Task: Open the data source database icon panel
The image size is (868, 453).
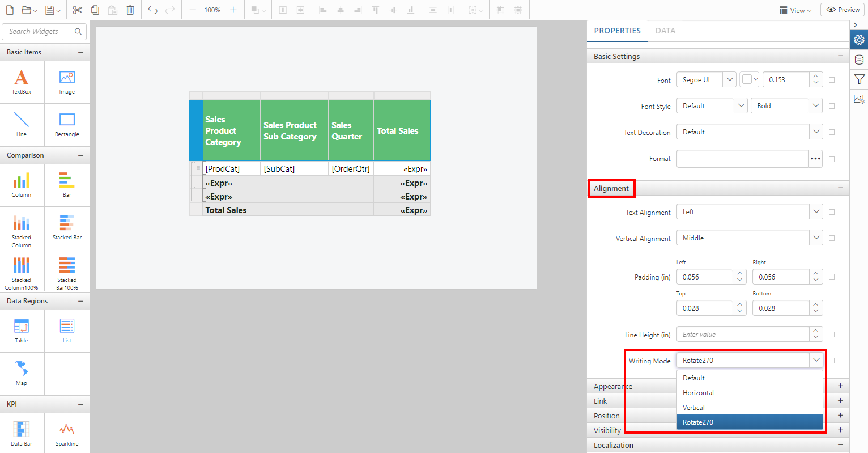Action: [x=859, y=60]
